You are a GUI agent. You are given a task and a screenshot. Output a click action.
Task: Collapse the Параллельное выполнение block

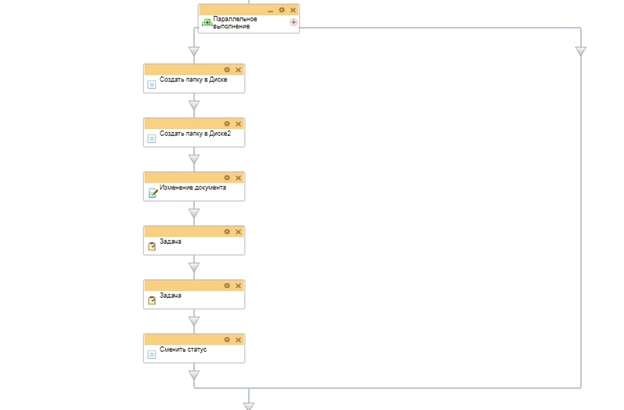(271, 10)
